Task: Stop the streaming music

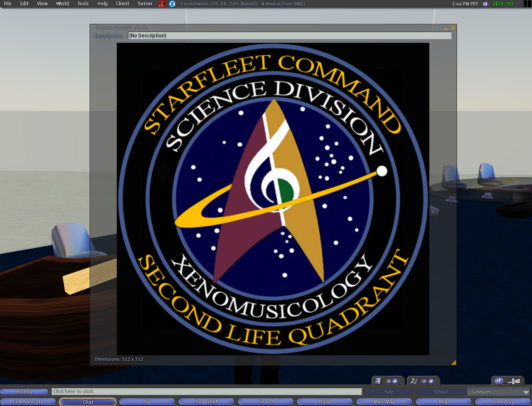Action: click(424, 381)
